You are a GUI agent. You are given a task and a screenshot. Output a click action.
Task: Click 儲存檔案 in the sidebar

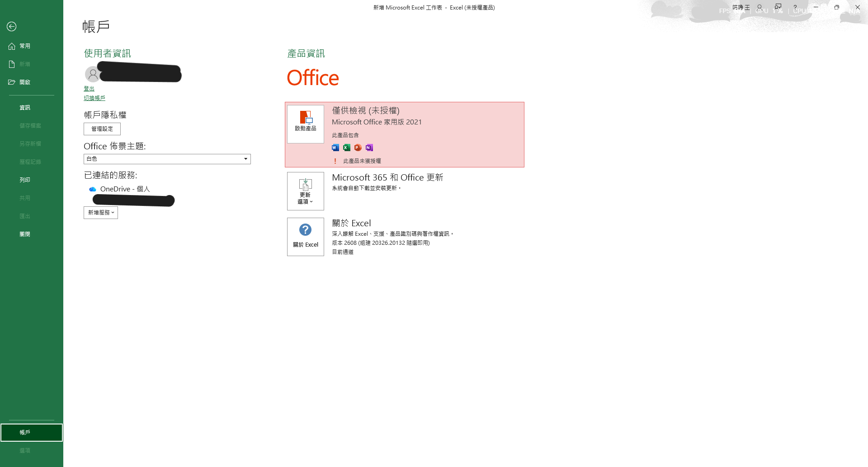click(x=32, y=126)
